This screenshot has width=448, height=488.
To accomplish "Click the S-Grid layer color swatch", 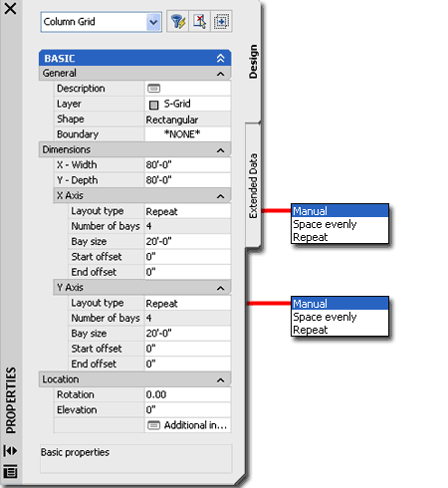I will point(153,105).
